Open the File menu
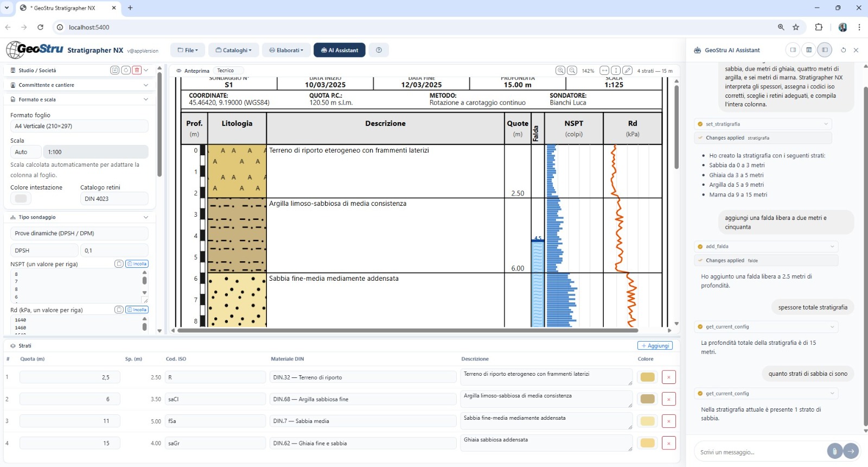Screen dimensions: 868x467 point(188,50)
